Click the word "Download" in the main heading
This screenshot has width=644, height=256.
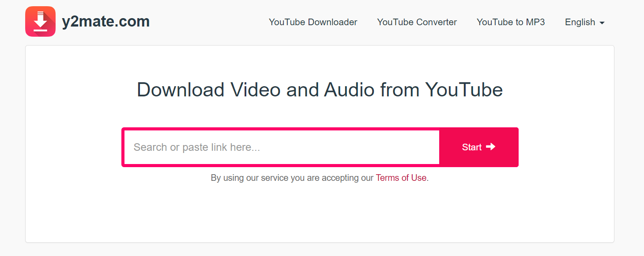[181, 90]
